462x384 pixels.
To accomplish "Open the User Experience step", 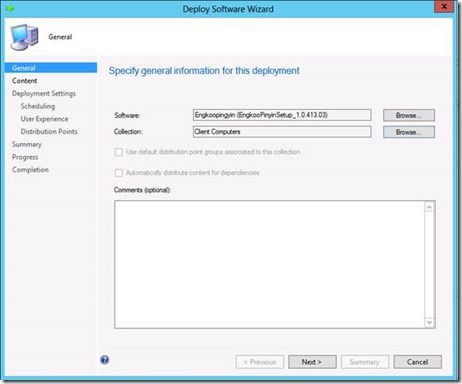I will 44,119.
